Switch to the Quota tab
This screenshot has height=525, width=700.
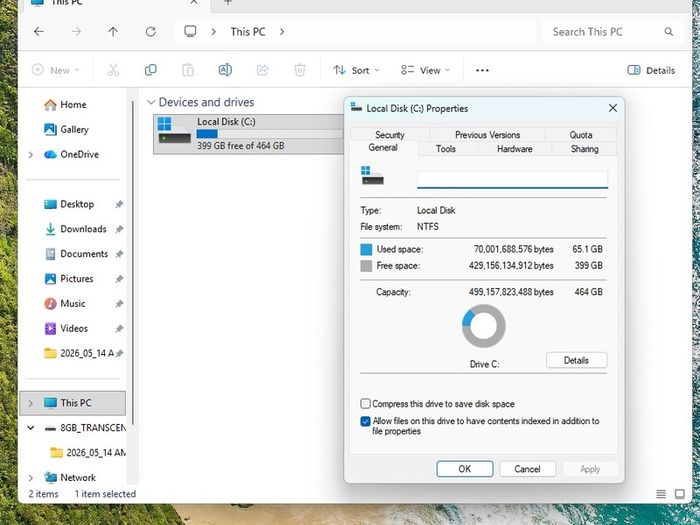click(x=581, y=134)
